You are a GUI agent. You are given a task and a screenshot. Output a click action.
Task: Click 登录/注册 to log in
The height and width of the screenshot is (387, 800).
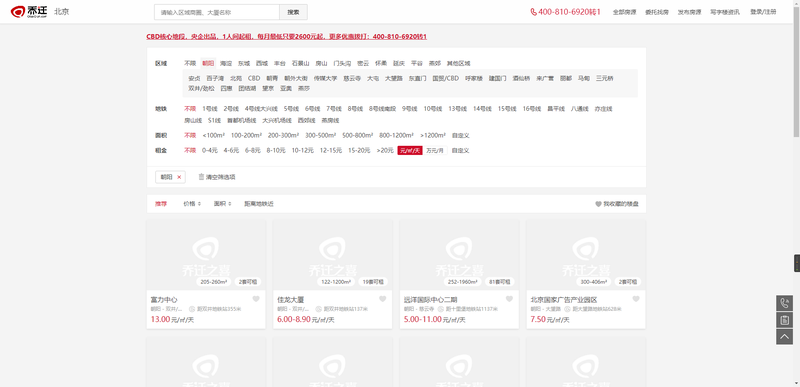(763, 12)
